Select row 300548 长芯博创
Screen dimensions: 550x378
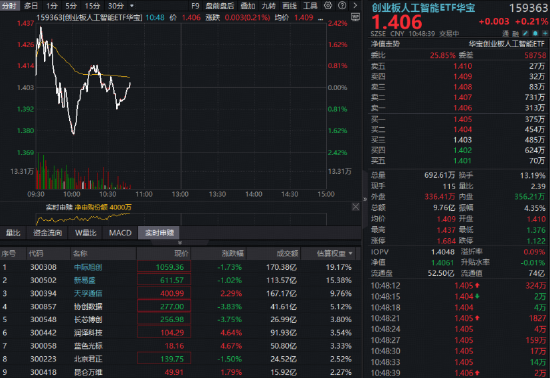[180, 319]
